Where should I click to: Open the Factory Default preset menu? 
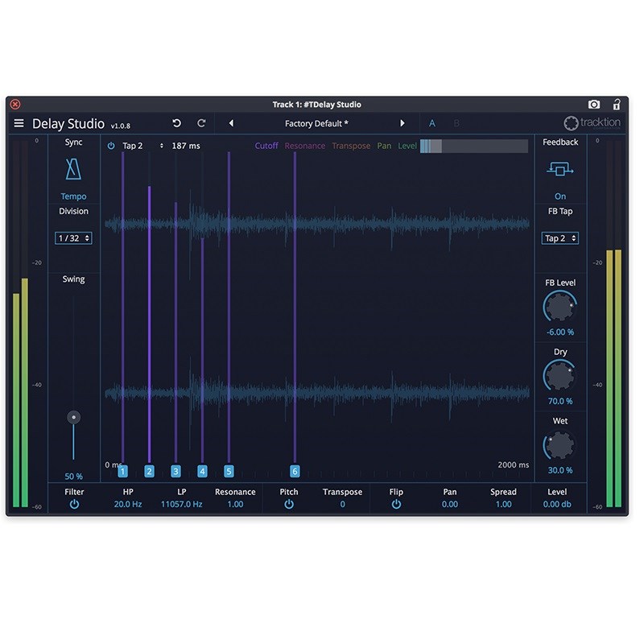coord(316,124)
